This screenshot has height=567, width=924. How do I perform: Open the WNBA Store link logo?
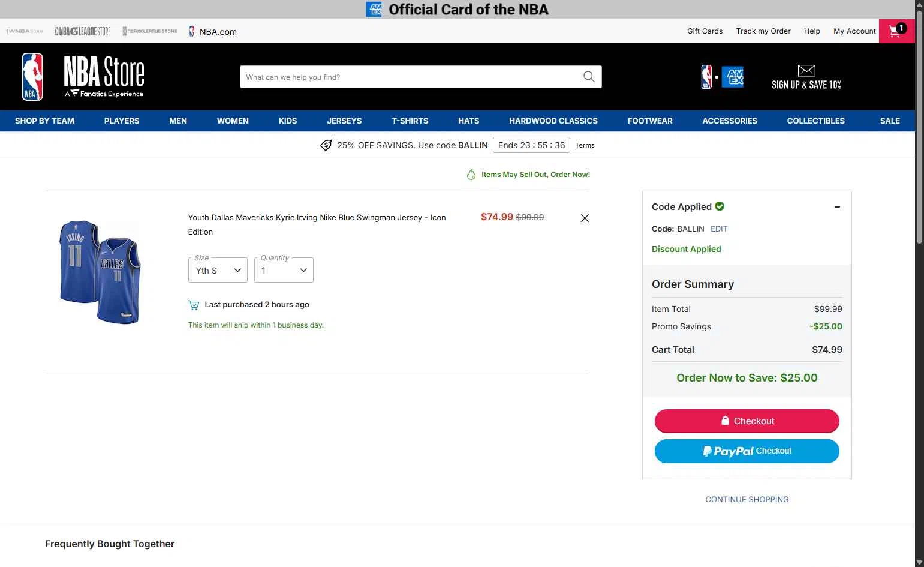[25, 31]
